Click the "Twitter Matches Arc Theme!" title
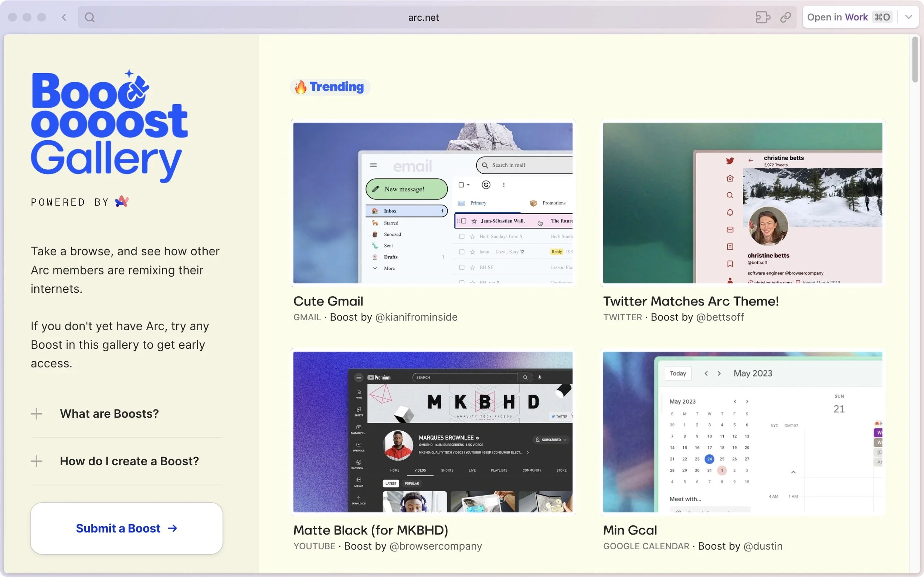Screen dimensions: 924x577 coord(691,301)
